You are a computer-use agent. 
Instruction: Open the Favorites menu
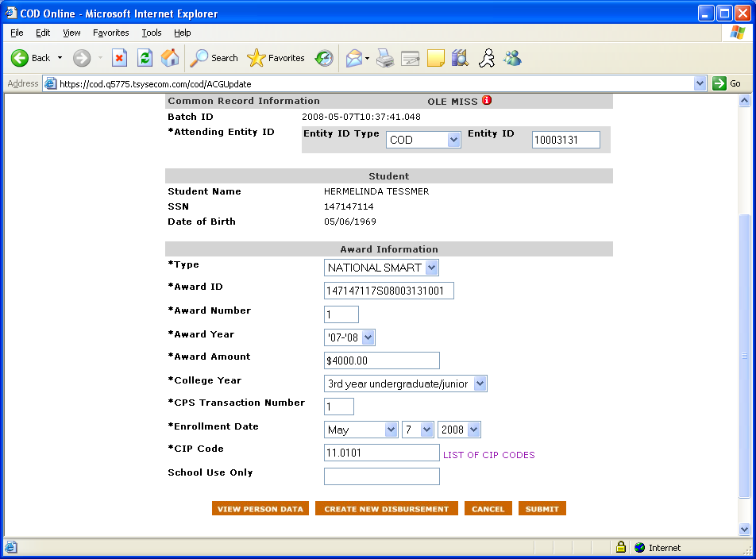[x=111, y=33]
